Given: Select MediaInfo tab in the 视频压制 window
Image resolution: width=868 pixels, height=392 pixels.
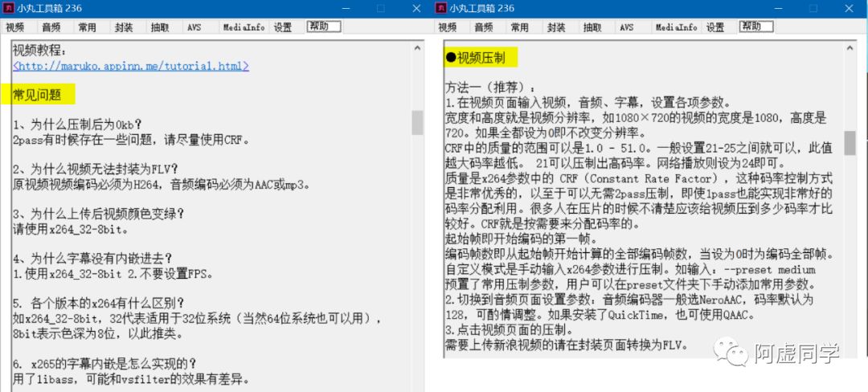Looking at the screenshot, I should point(677,27).
